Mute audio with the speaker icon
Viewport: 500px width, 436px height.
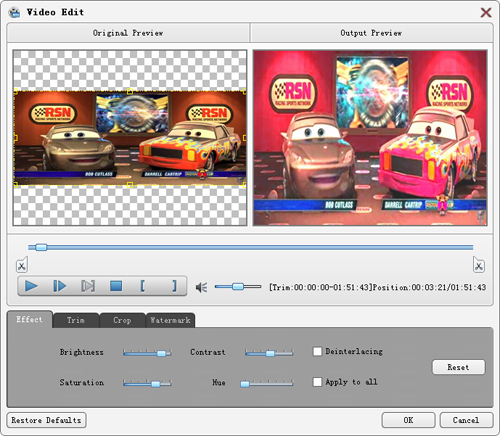pyautogui.click(x=201, y=287)
